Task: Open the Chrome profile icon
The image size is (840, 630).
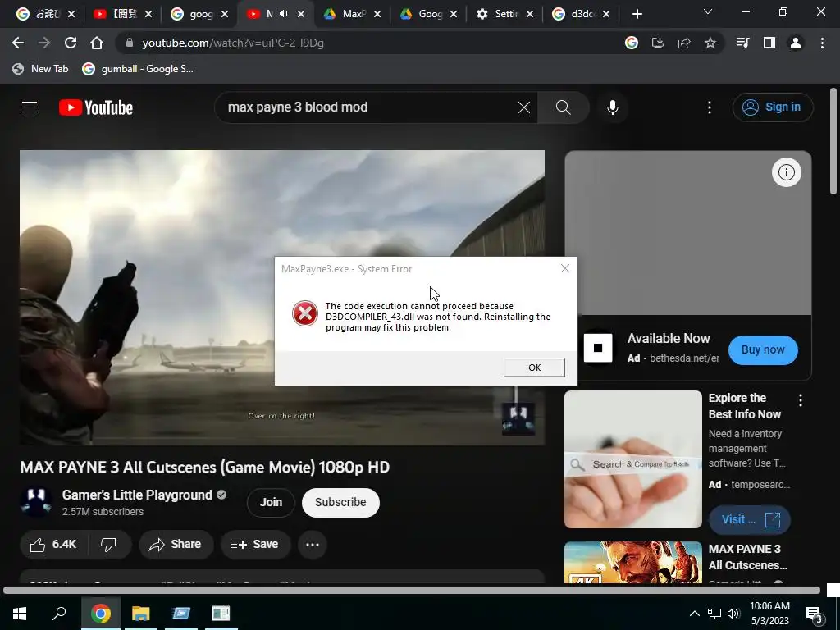Action: pyautogui.click(x=796, y=43)
